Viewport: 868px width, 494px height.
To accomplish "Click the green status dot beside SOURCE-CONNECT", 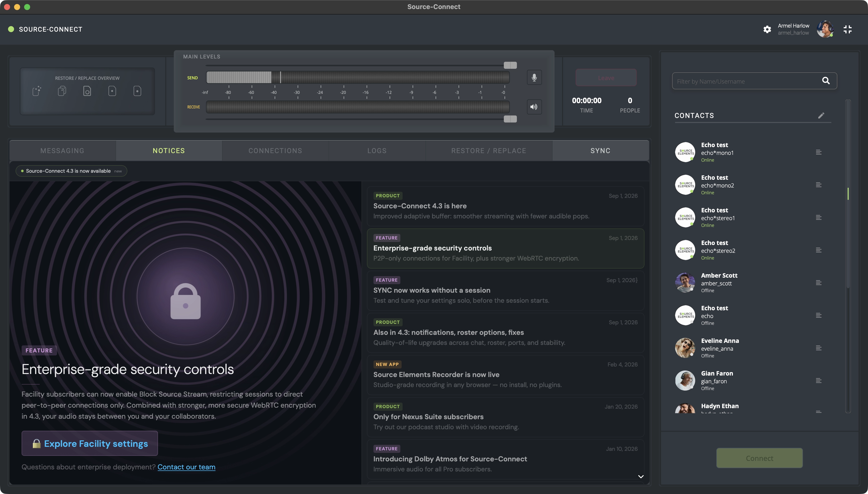I will click(11, 30).
